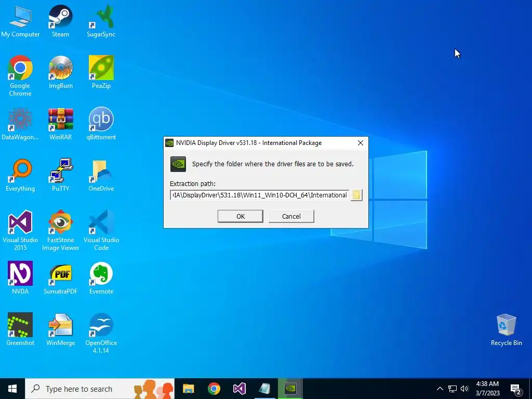Open Visual Studio from the taskbar
Image resolution: width=532 pixels, height=399 pixels.
239,389
